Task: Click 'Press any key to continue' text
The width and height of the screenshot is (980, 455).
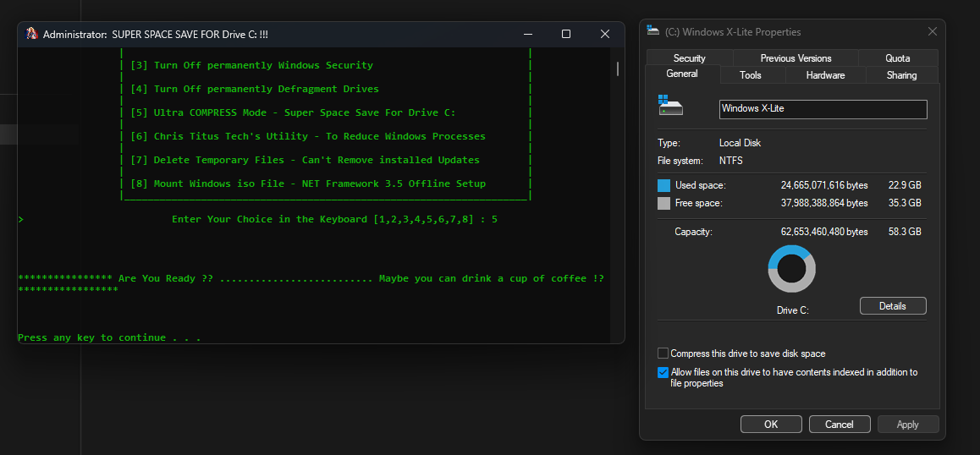Action: click(109, 337)
